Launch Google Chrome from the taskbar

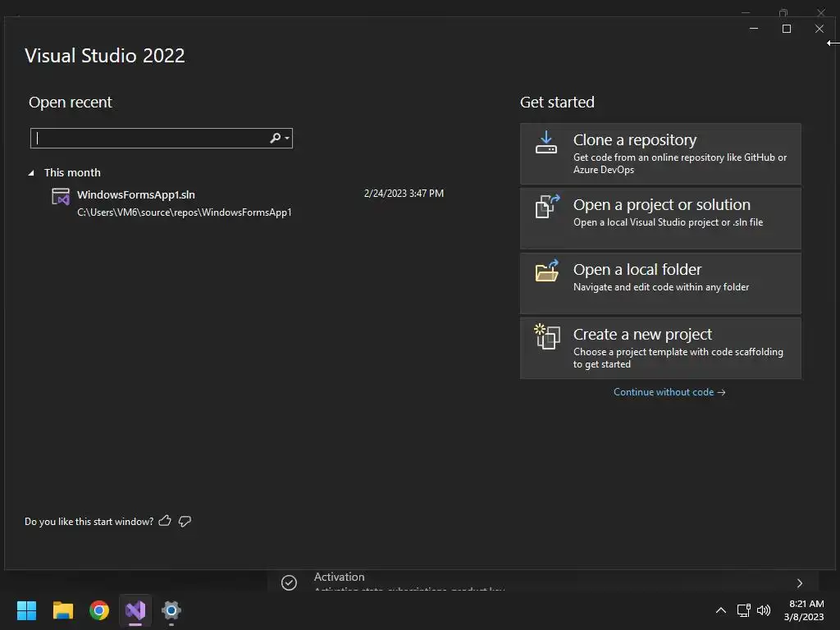click(99, 610)
